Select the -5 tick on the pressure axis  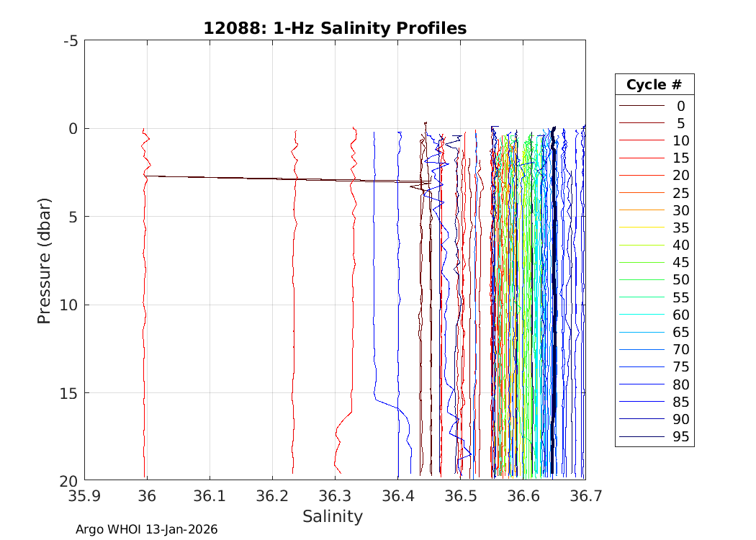tap(71, 41)
